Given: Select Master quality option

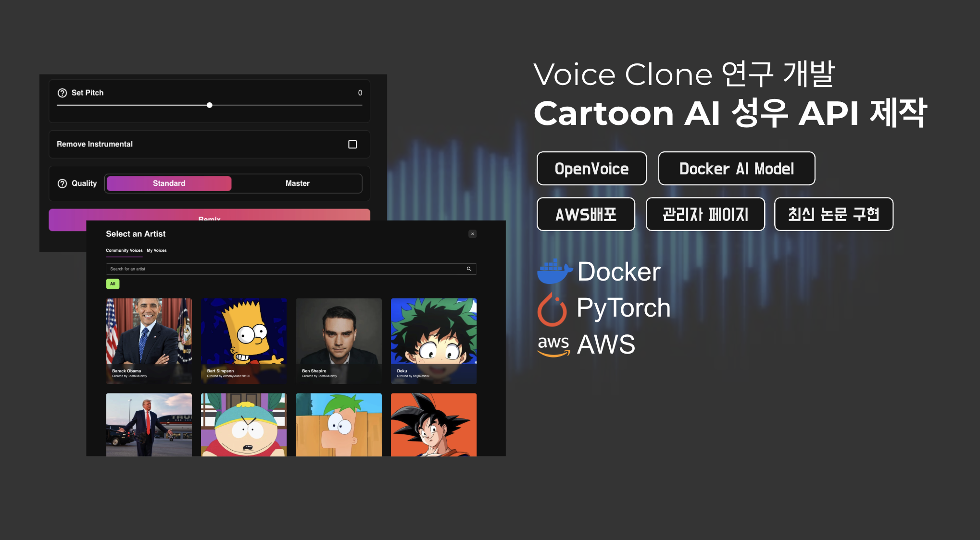Looking at the screenshot, I should tap(297, 184).
